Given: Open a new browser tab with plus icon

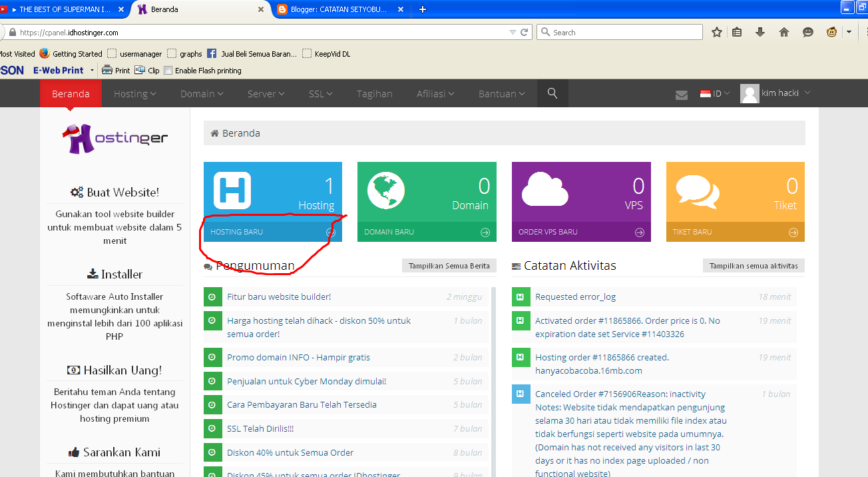Looking at the screenshot, I should point(423,9).
